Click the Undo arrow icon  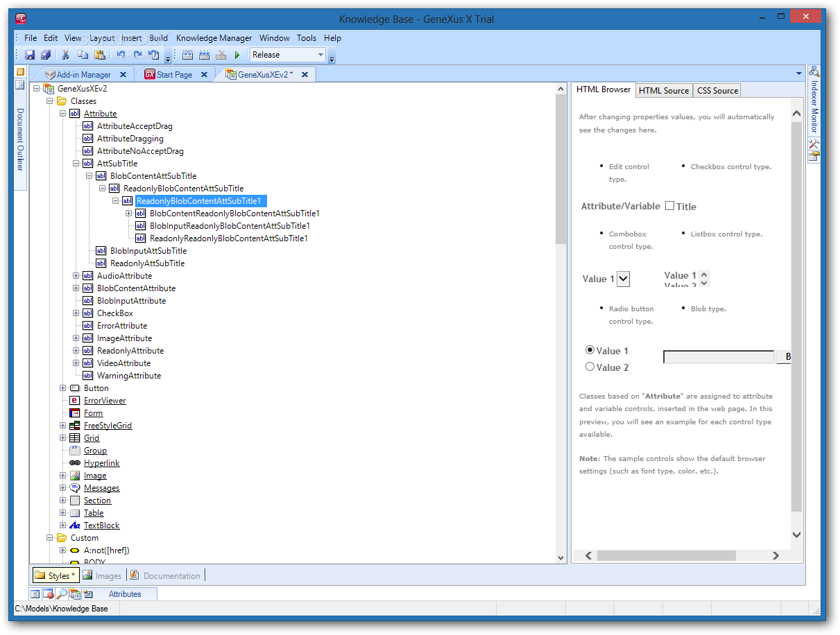click(x=121, y=55)
